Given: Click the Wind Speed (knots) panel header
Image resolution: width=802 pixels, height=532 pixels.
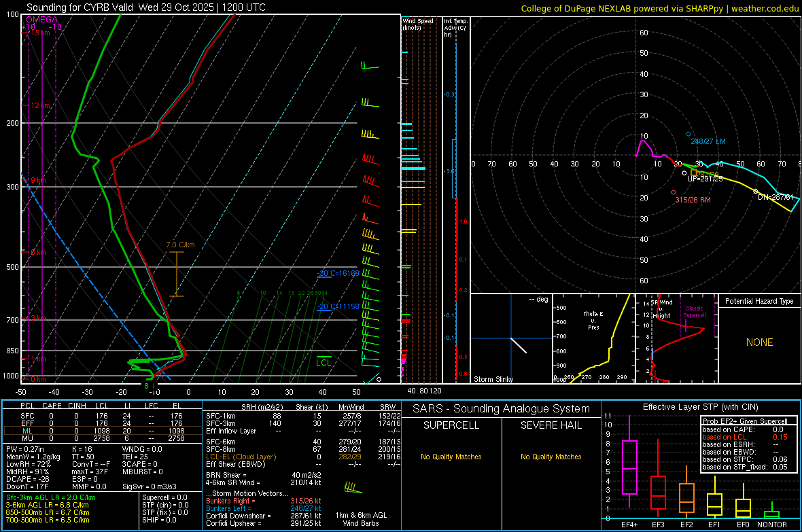Looking at the screenshot, I should point(418,24).
